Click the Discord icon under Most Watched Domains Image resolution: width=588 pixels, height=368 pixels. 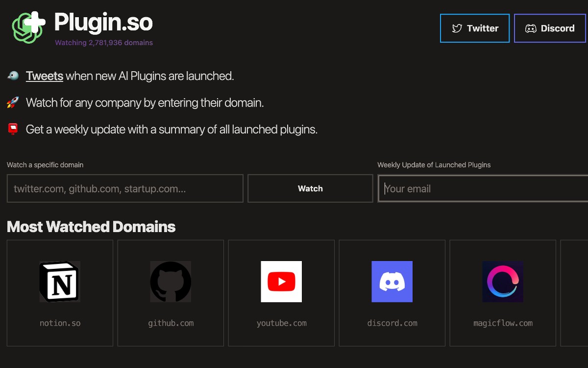tap(392, 282)
